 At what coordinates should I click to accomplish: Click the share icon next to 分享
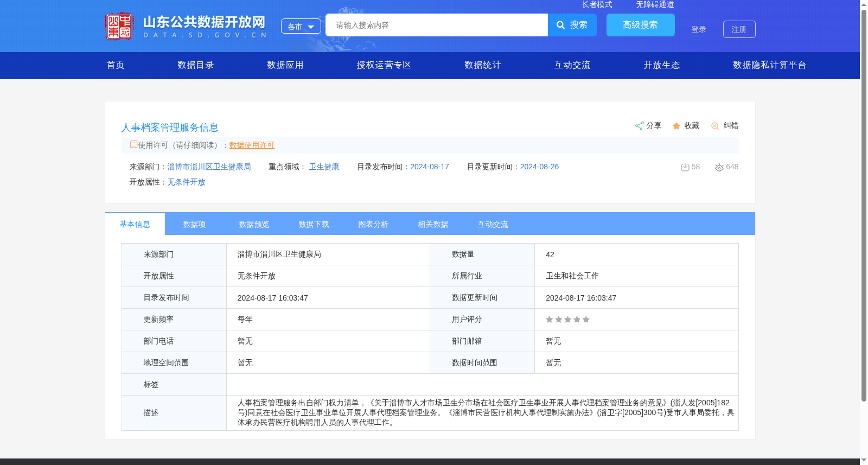(640, 126)
